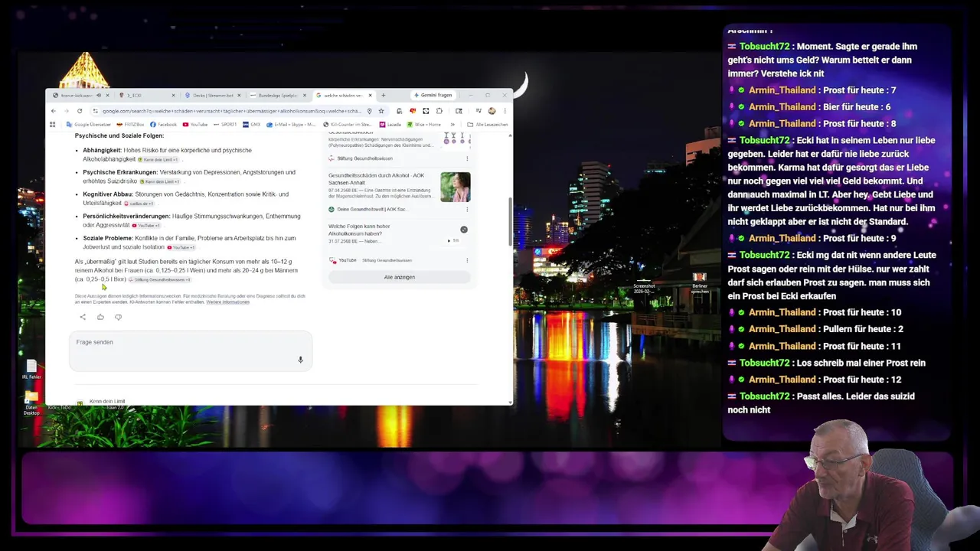Go back using the browser back arrow
Screen dimensions: 980x551
tap(53, 111)
